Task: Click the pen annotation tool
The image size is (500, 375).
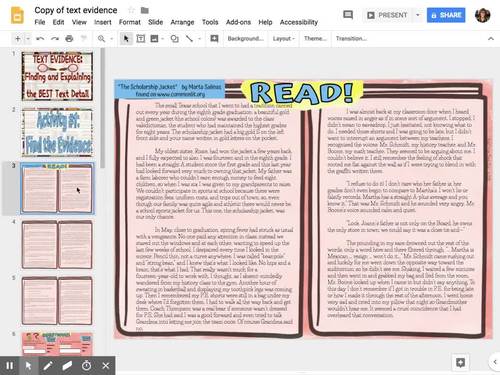Action: pyautogui.click(x=48, y=366)
